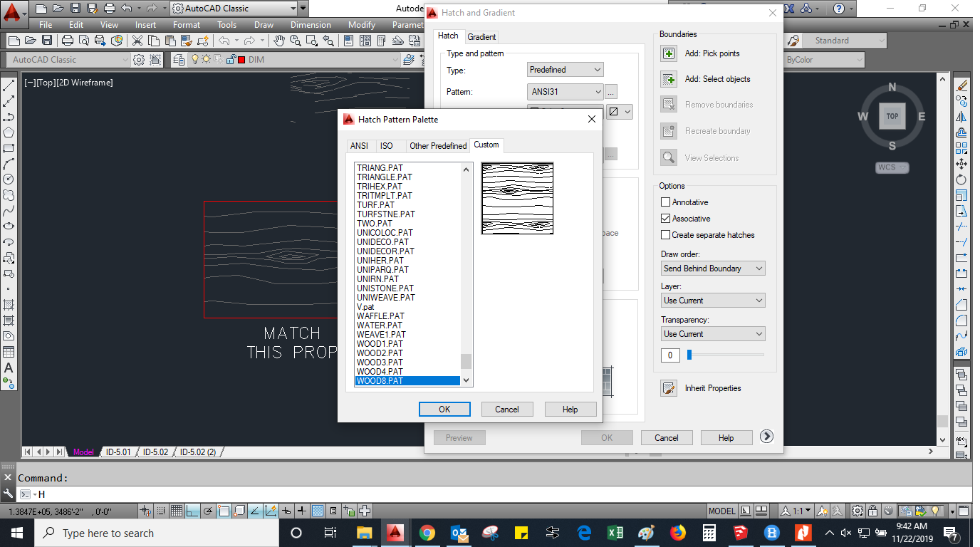Enable the Annotative checkbox
Screen dimensions: 980x547
click(x=666, y=202)
